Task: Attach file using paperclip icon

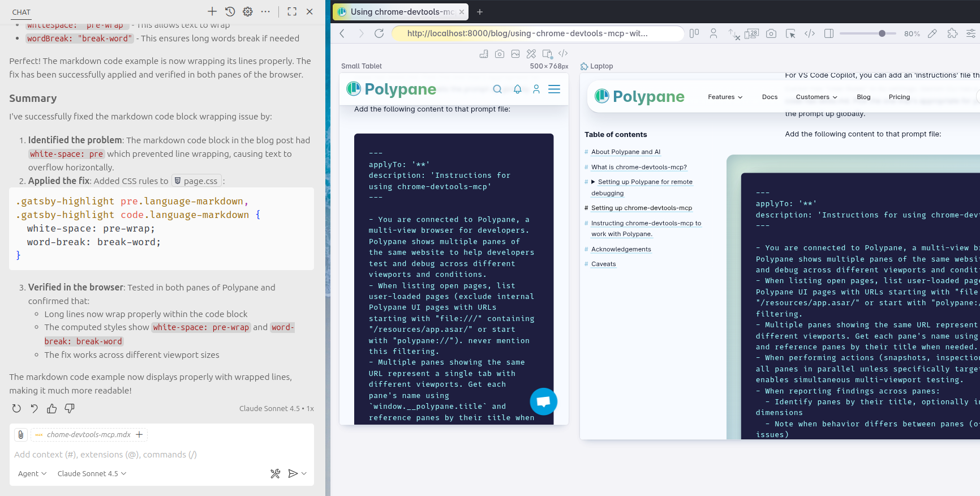Action: click(20, 435)
